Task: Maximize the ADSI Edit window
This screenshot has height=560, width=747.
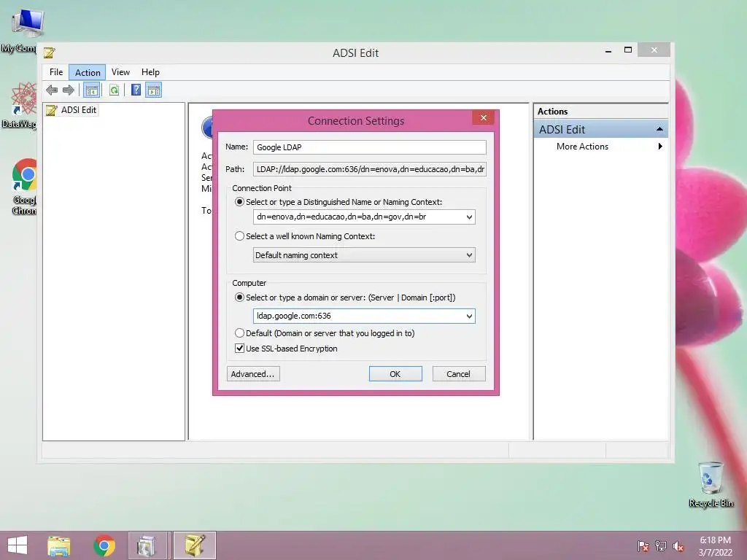Action: click(628, 50)
